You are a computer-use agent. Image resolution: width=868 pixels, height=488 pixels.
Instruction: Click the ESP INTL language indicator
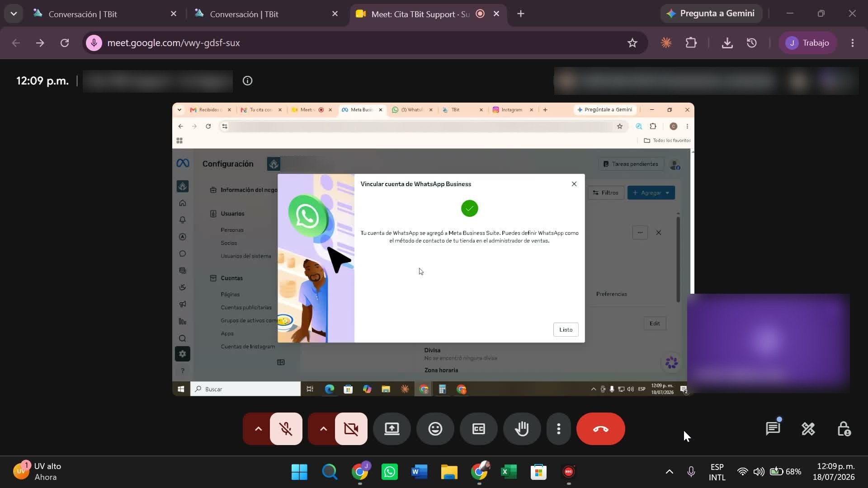click(x=717, y=472)
